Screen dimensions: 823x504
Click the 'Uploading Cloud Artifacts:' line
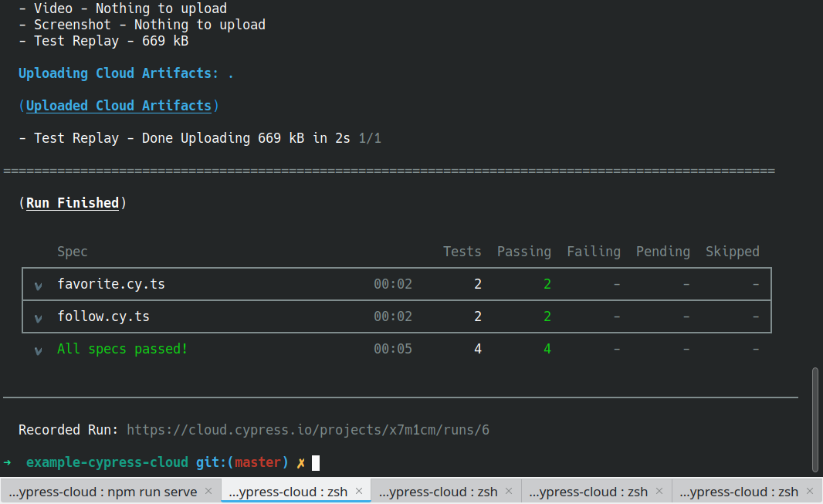126,73
